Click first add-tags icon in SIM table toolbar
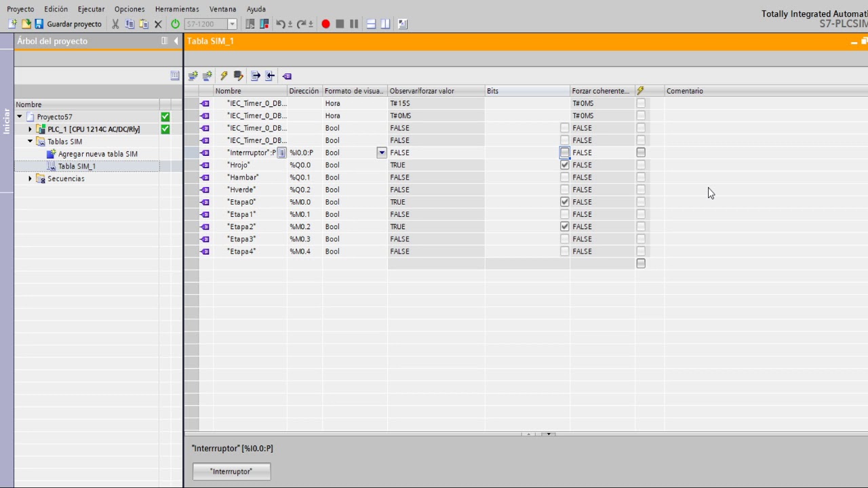The image size is (868, 488). [x=193, y=76]
